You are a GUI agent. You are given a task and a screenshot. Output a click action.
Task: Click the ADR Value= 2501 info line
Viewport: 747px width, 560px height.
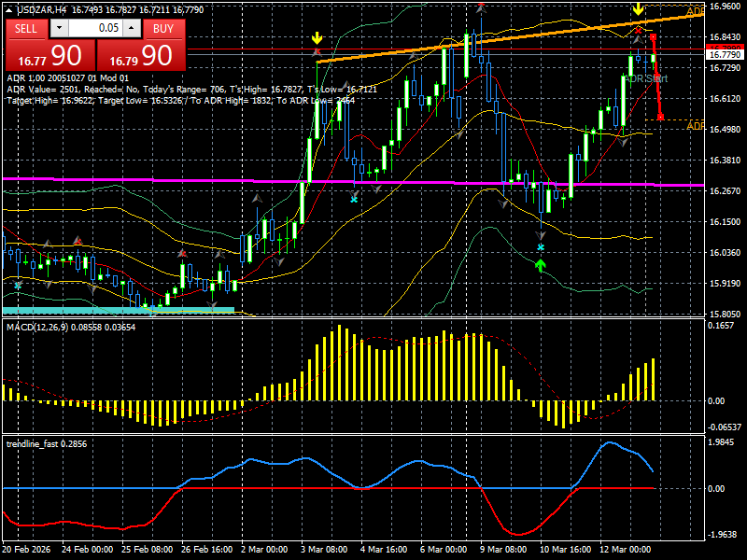[x=191, y=89]
